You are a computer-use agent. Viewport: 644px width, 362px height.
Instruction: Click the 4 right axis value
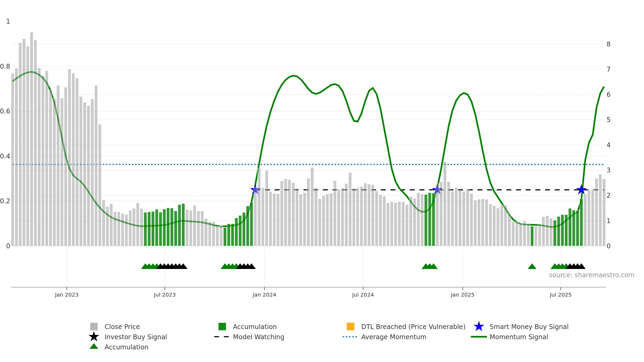609,145
